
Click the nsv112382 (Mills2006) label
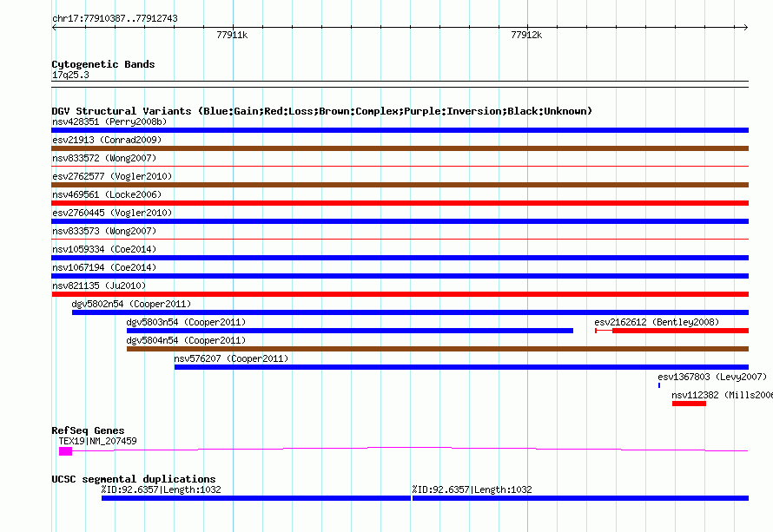[x=723, y=395]
